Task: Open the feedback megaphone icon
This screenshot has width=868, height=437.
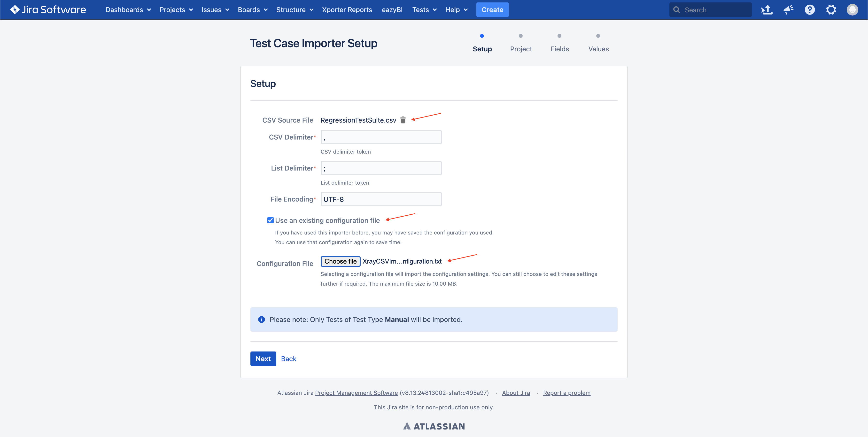Action: click(x=788, y=10)
